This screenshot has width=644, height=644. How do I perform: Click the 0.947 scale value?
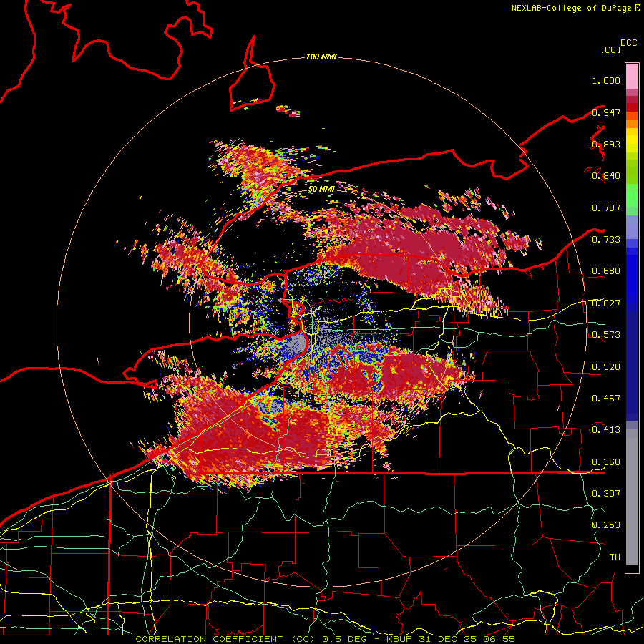[606, 112]
